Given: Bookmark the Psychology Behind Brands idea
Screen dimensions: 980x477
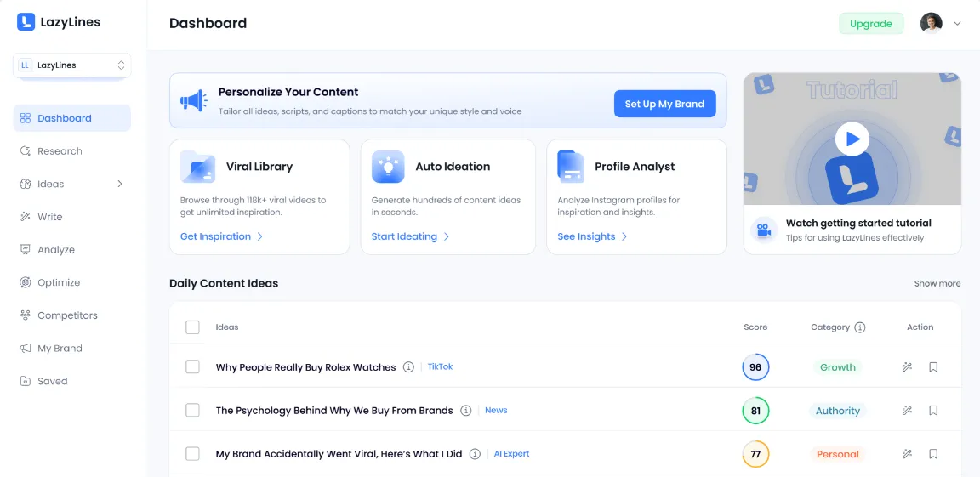Looking at the screenshot, I should [933, 411].
